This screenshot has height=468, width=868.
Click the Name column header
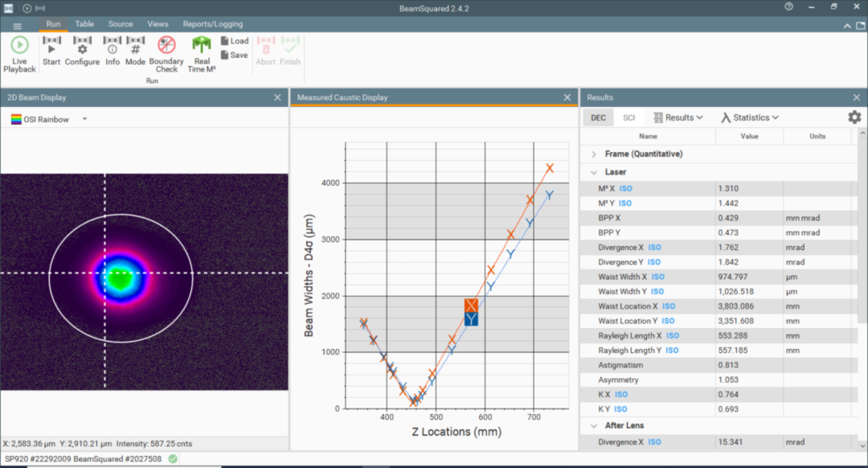coord(649,136)
